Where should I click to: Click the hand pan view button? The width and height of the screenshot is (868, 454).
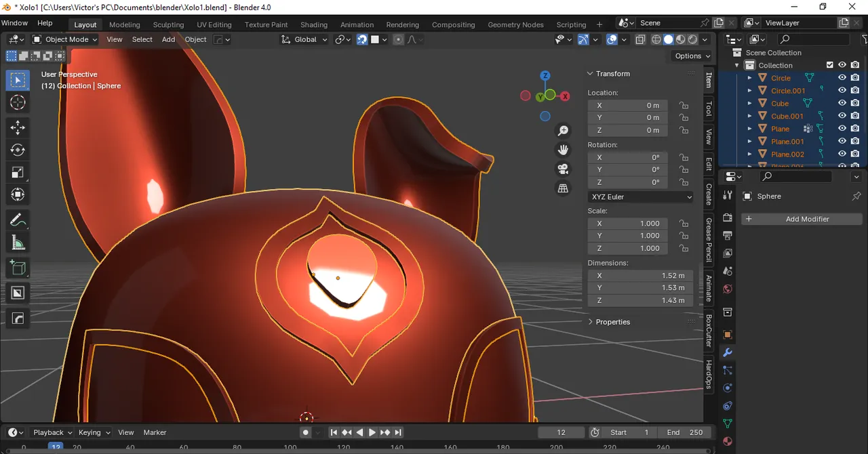[x=563, y=150]
